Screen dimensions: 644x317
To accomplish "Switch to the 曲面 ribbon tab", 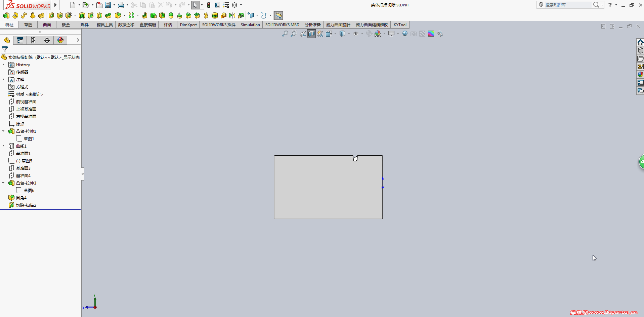I will 47,25.
